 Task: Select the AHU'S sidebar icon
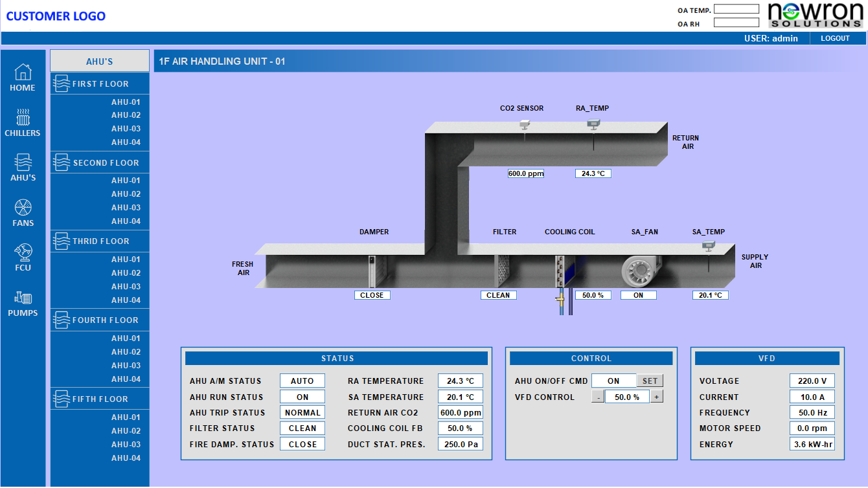coord(23,167)
